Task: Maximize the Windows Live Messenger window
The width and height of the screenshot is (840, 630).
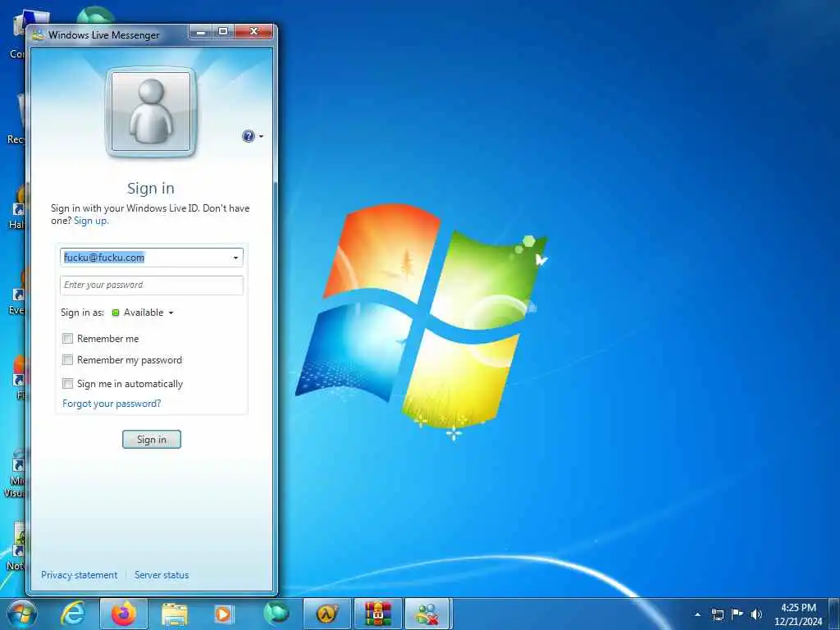Action: point(223,32)
